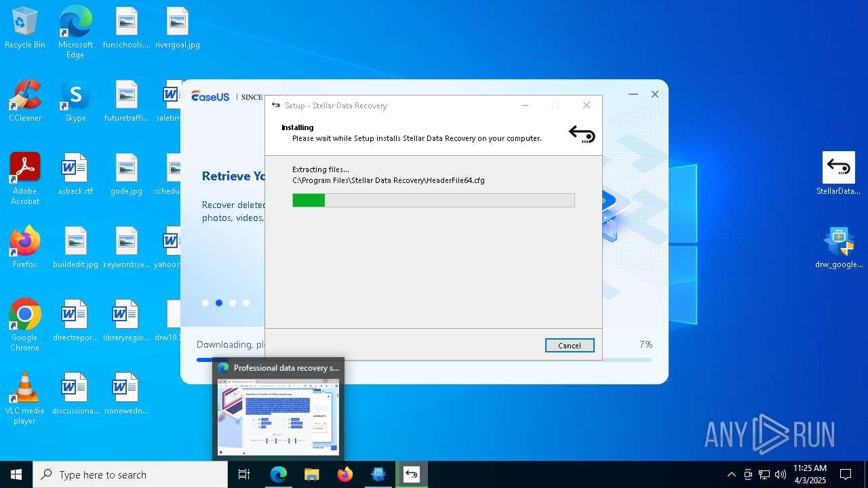Select the rivergoal.jpg desktop file
The height and width of the screenshot is (488, 868).
point(178,28)
